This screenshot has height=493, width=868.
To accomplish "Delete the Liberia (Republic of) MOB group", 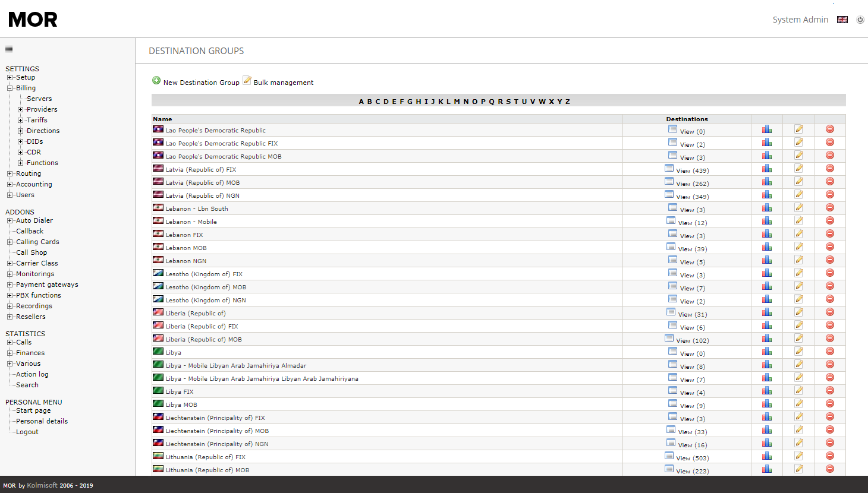I will [x=829, y=339].
